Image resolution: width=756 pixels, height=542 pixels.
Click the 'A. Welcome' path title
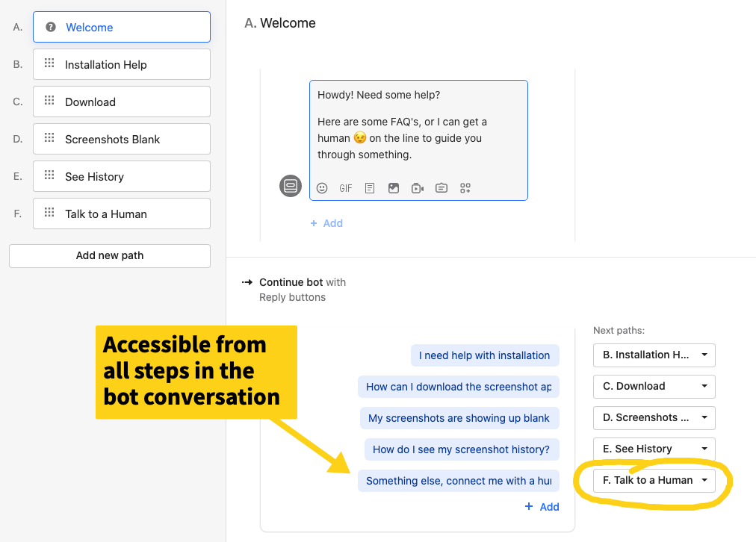[280, 23]
